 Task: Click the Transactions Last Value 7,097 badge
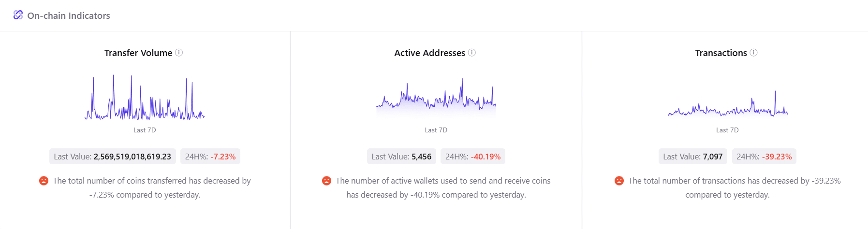coord(692,157)
